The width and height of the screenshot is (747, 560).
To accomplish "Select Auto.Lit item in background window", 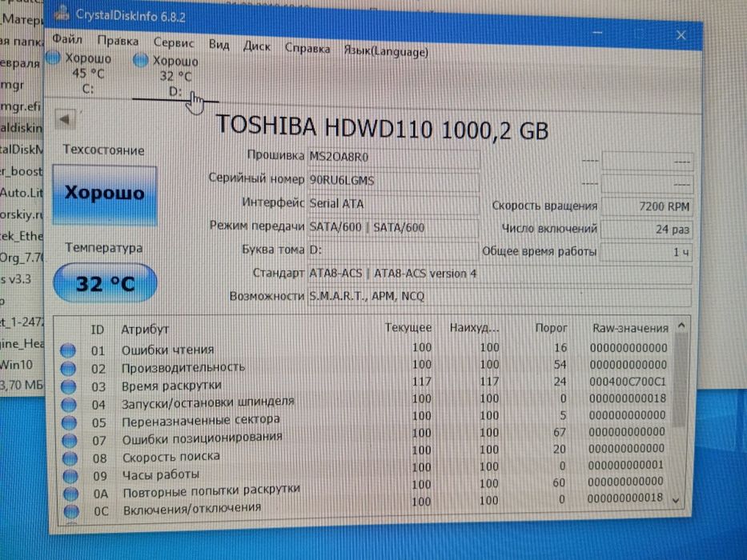I will coord(22,193).
